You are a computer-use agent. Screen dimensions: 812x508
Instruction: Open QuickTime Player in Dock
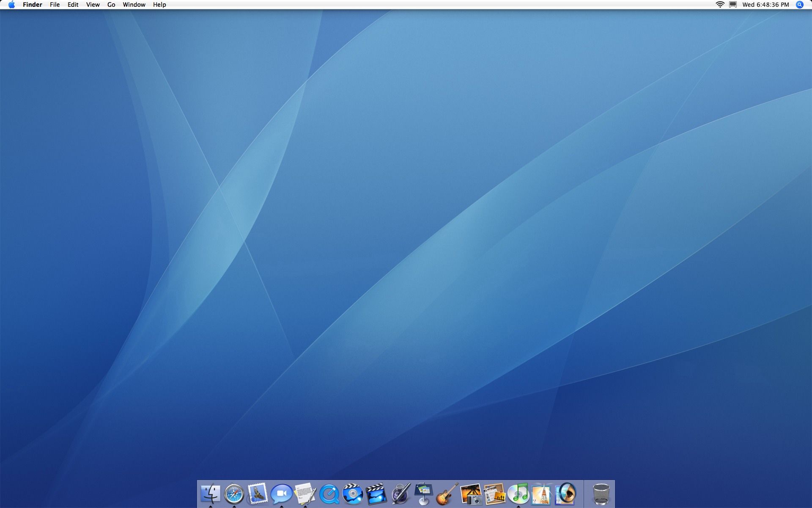click(329, 494)
